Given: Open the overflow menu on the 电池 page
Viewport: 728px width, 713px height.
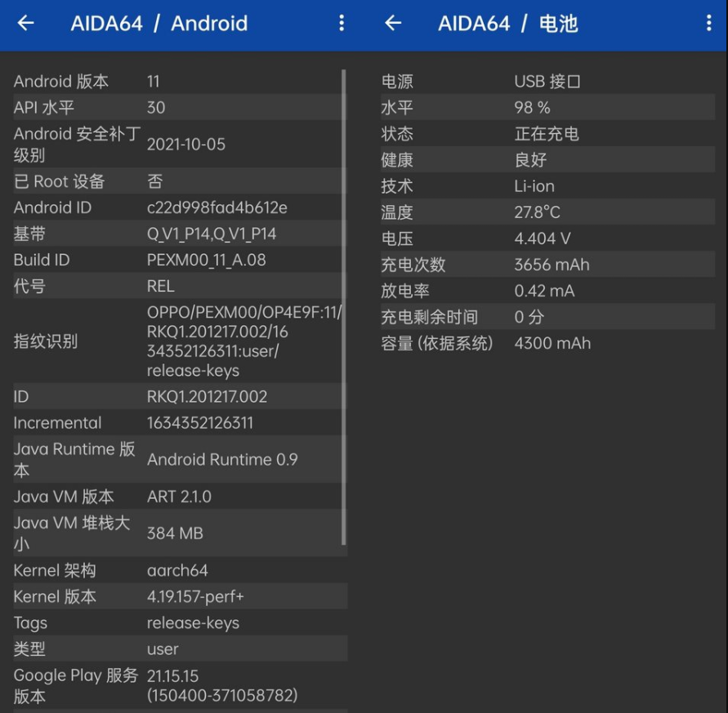Looking at the screenshot, I should coord(709,24).
